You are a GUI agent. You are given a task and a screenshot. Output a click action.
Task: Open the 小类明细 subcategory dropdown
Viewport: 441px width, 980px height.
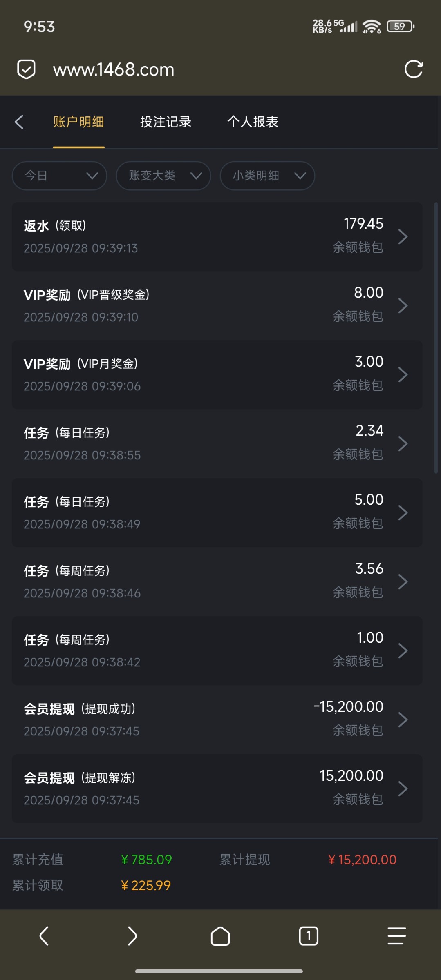coord(267,176)
